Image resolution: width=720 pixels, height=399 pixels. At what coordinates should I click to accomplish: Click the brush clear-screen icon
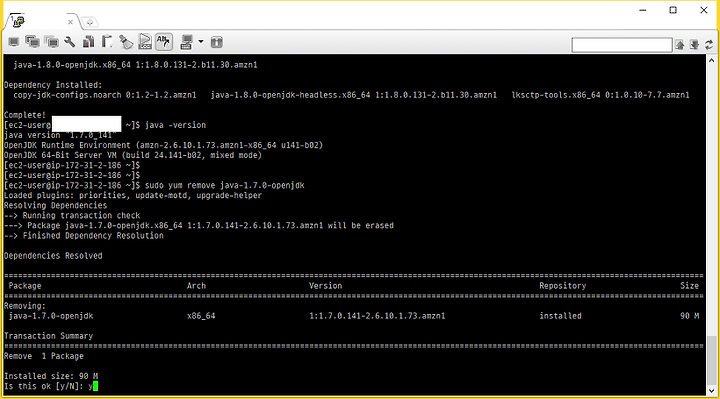[126, 42]
